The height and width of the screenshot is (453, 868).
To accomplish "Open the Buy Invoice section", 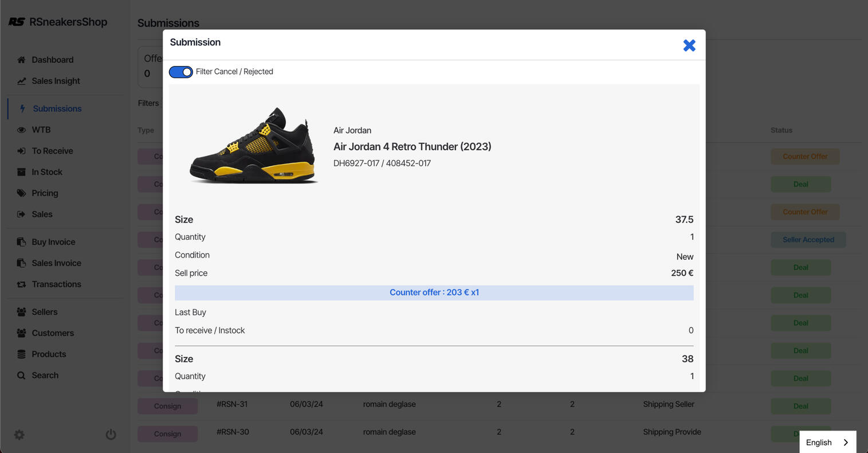I will pyautogui.click(x=53, y=242).
